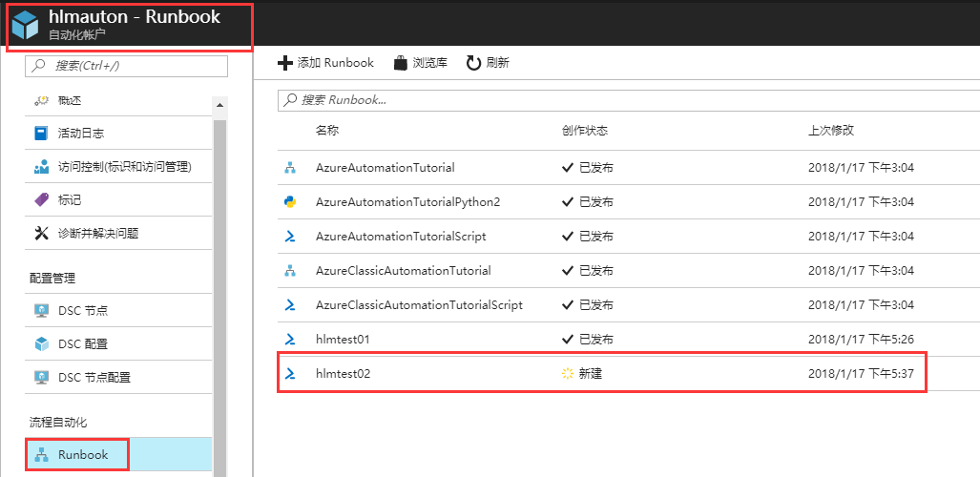Click the hlmauton - Runbook title text
980x477 pixels.
[x=135, y=17]
